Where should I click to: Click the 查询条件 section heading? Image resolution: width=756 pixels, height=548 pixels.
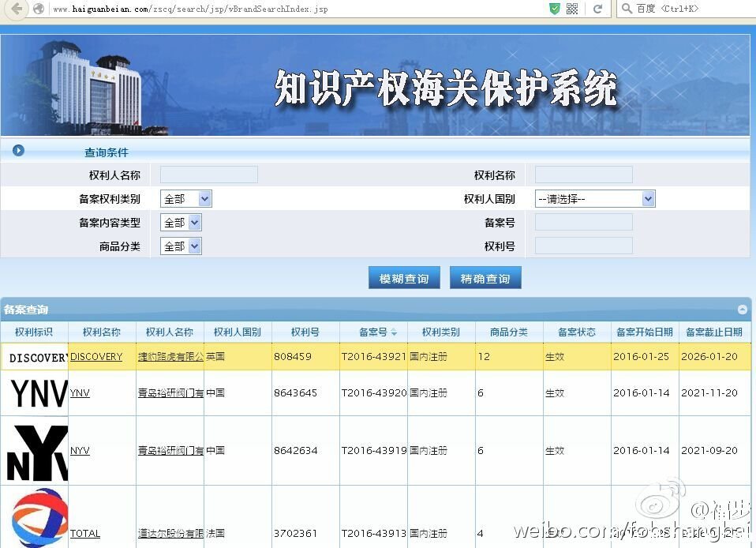pos(107,152)
